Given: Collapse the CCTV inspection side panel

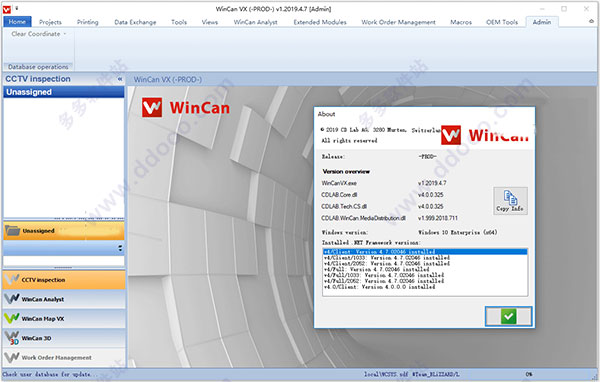Looking at the screenshot, I should [120, 79].
